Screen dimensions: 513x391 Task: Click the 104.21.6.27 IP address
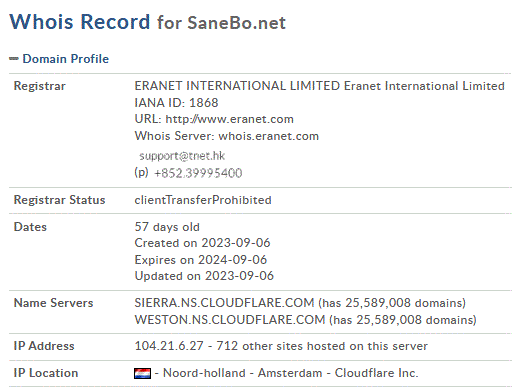point(169,346)
